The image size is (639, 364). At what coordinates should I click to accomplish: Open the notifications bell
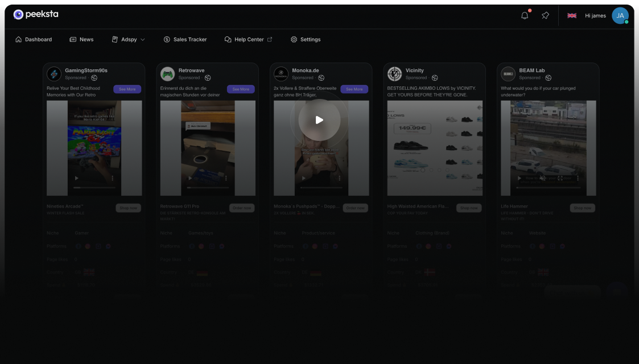pyautogui.click(x=525, y=15)
